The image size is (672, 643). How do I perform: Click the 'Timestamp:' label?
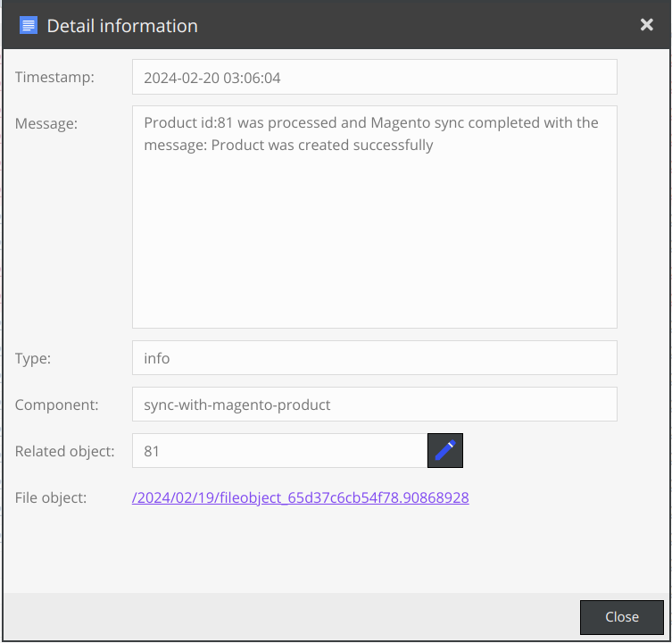(x=54, y=77)
